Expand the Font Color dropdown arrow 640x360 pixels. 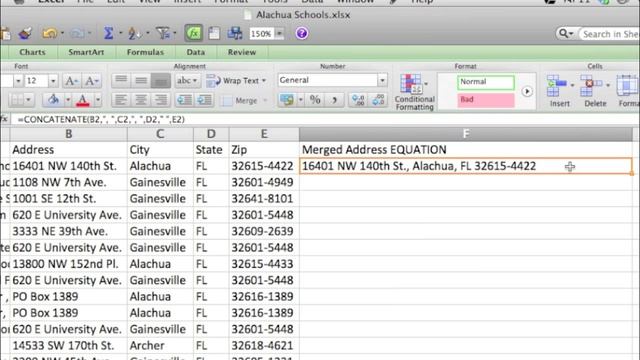point(98,100)
